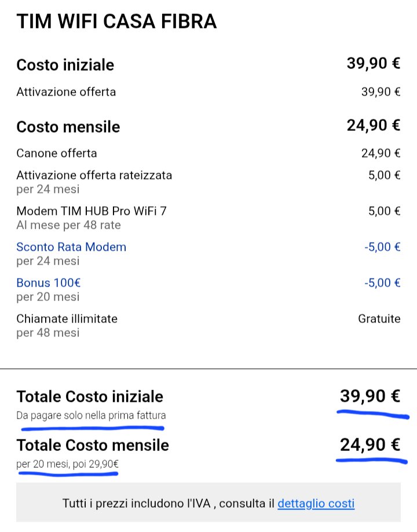Click the Attivazione offerta 39,90 € price
417x532 pixels.
(x=381, y=92)
